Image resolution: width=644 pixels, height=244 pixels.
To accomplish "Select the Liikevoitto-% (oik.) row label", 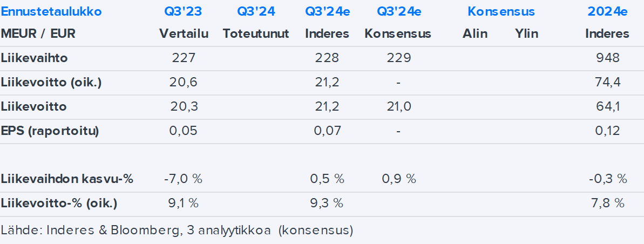I will coord(59,203).
